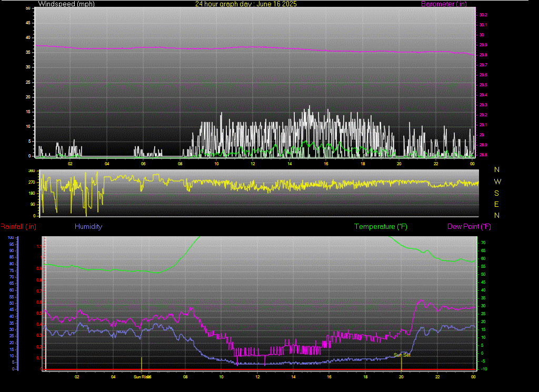Click the 15 tick on the windspeed axis

pyautogui.click(x=28, y=112)
